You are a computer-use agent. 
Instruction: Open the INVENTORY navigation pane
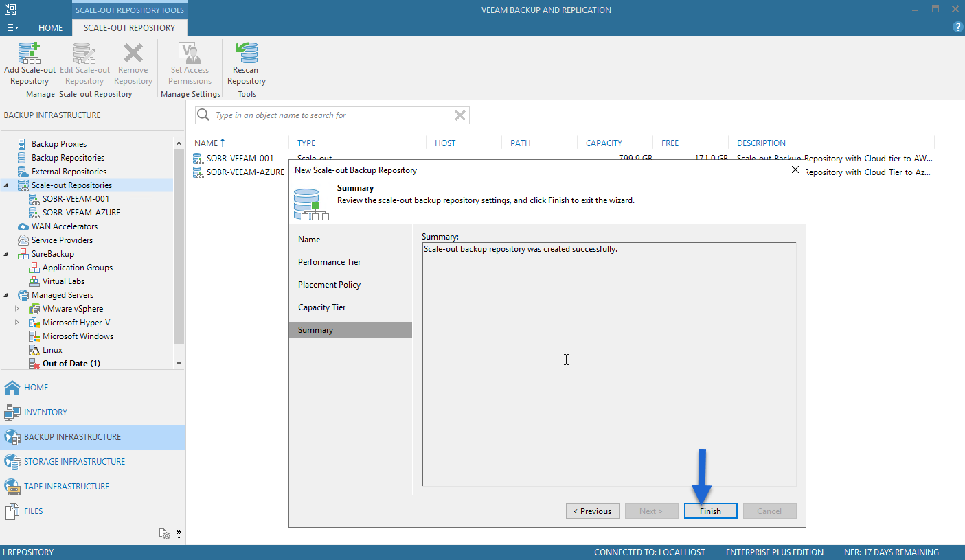tap(92, 412)
